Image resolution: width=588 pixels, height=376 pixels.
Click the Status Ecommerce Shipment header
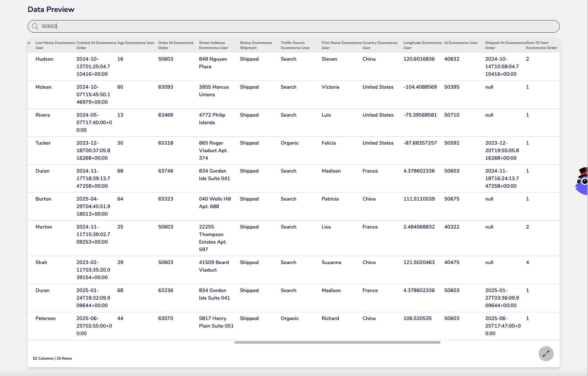click(256, 45)
